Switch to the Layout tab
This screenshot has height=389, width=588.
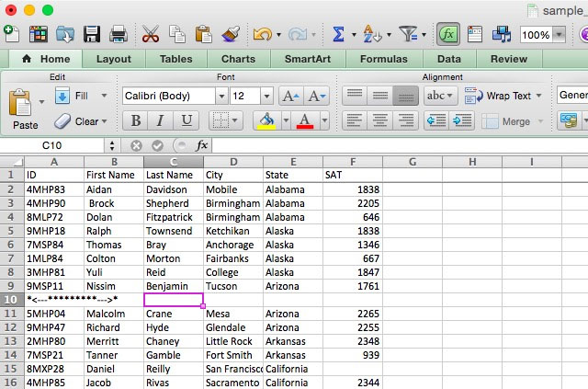114,59
